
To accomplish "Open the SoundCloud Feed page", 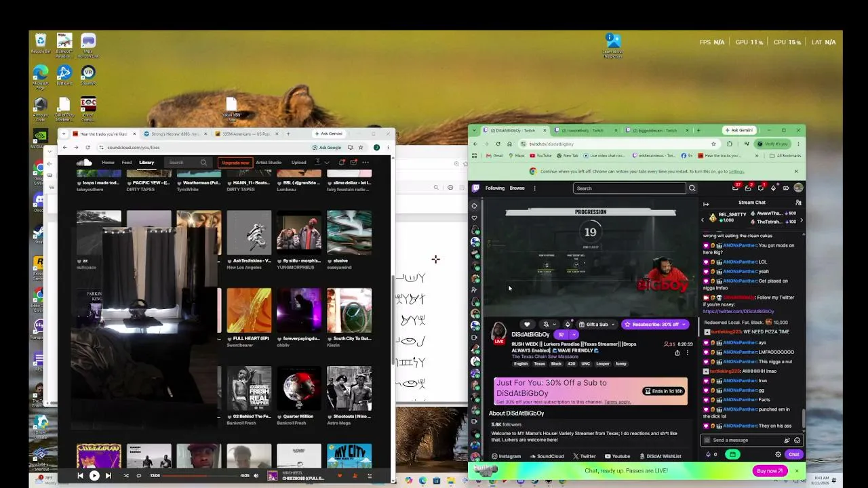I will (x=127, y=163).
